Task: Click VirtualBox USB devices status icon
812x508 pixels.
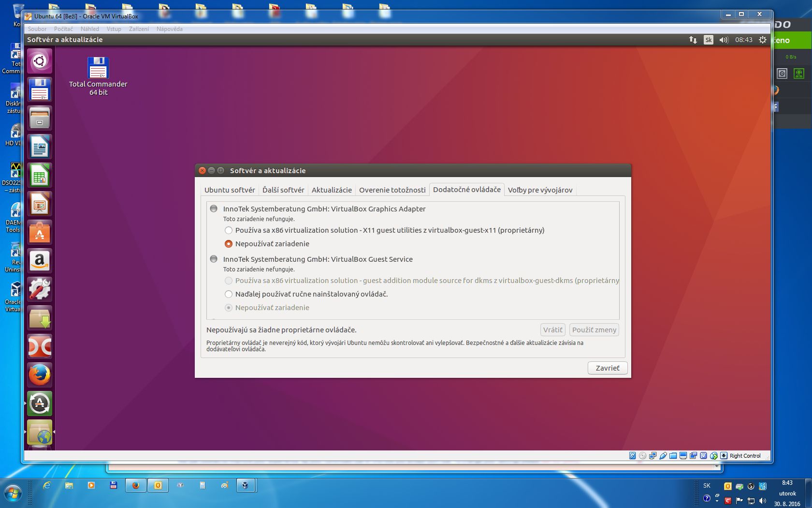Action: point(663,456)
